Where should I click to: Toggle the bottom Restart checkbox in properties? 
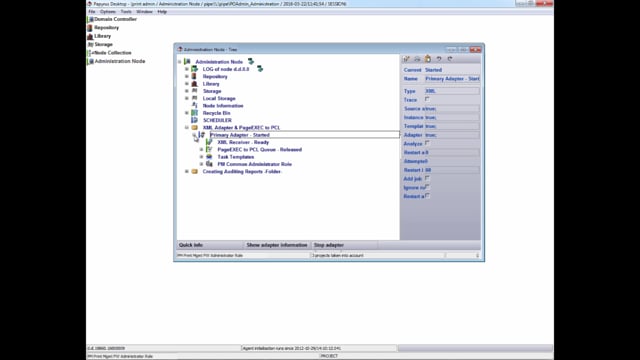tap(427, 196)
